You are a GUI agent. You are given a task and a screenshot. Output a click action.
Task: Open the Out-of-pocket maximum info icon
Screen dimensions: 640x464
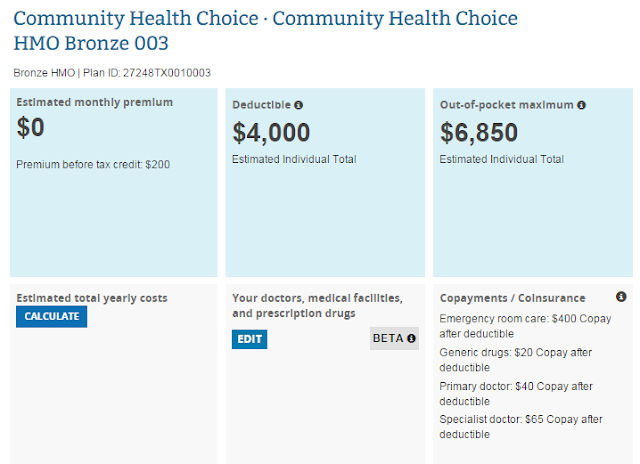point(581,104)
